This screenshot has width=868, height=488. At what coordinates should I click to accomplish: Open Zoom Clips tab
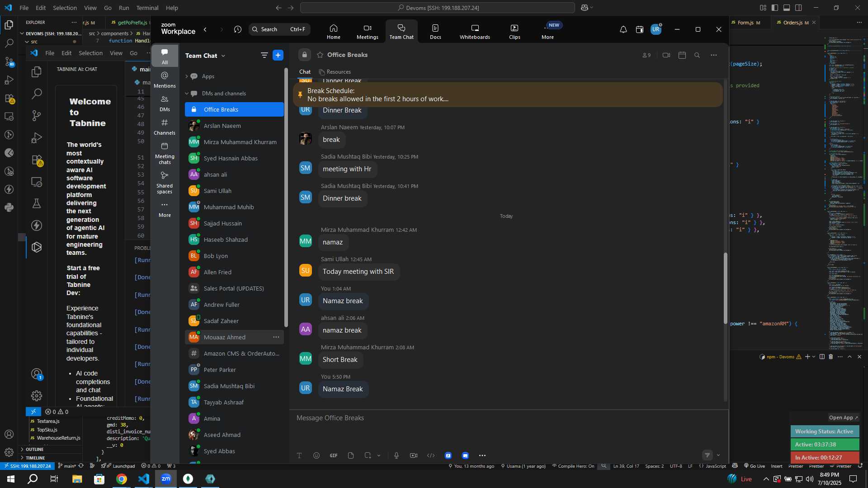tap(514, 32)
